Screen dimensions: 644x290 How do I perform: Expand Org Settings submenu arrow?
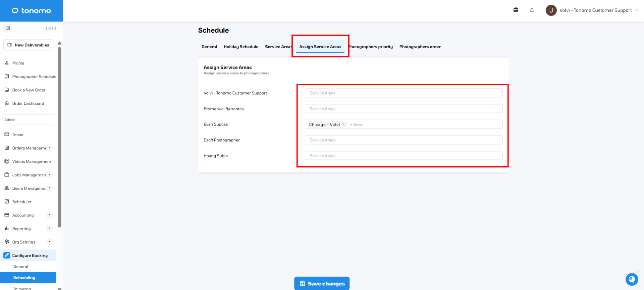tap(50, 242)
